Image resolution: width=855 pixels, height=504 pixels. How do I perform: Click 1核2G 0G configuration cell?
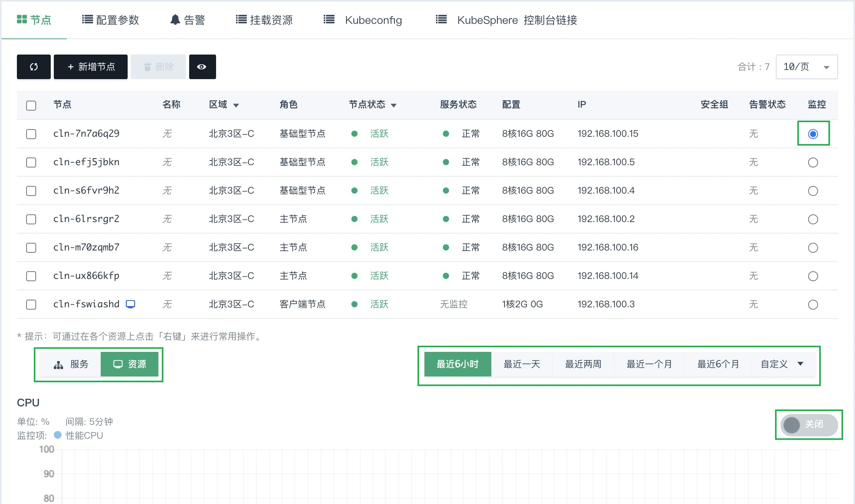coord(522,304)
